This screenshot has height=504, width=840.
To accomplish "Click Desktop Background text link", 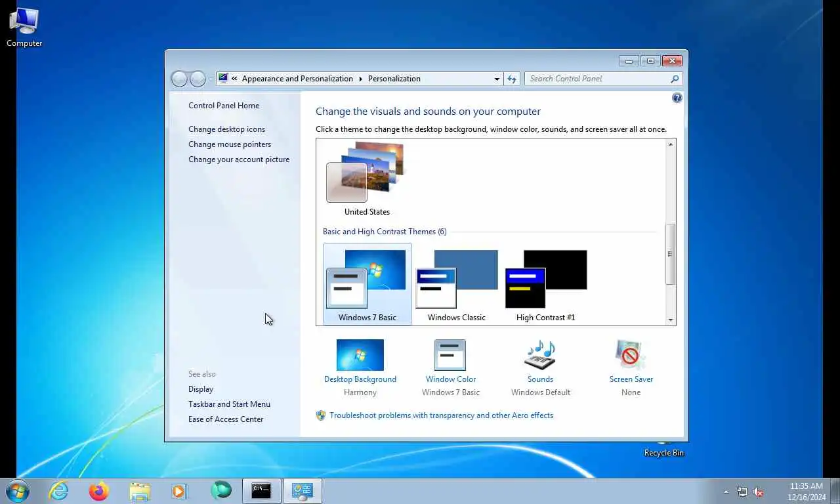I will tap(360, 379).
